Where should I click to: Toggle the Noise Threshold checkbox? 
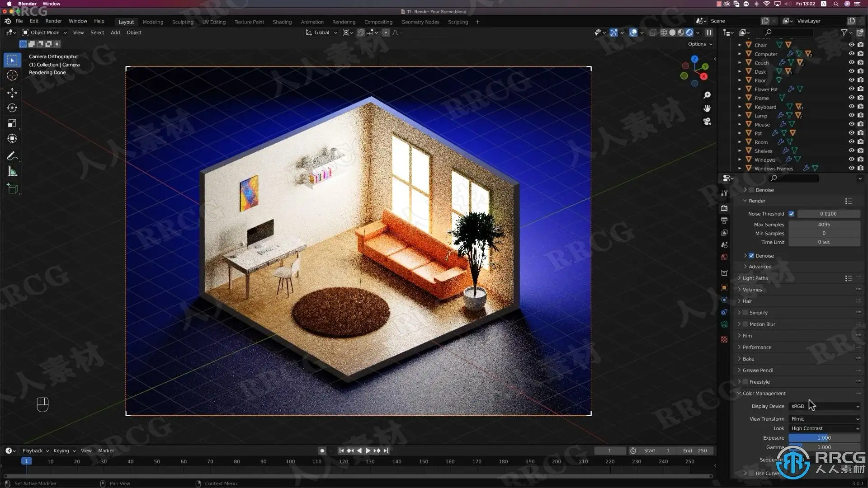click(792, 214)
